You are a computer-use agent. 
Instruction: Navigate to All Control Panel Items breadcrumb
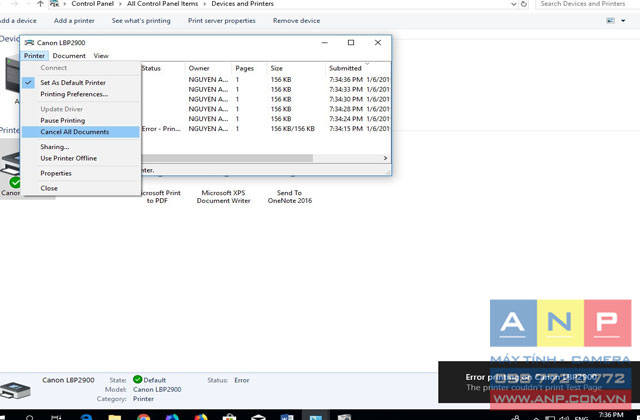(x=162, y=4)
